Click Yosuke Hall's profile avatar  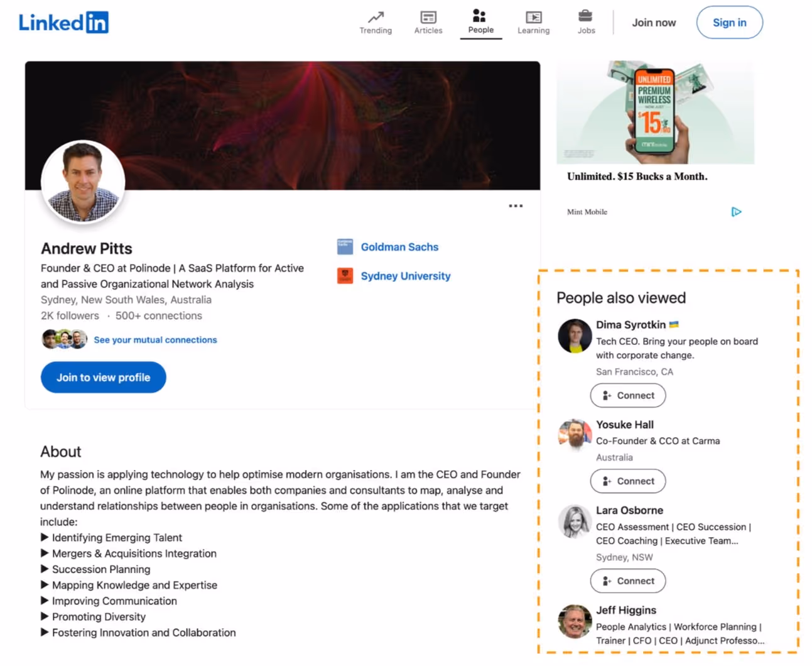click(575, 435)
